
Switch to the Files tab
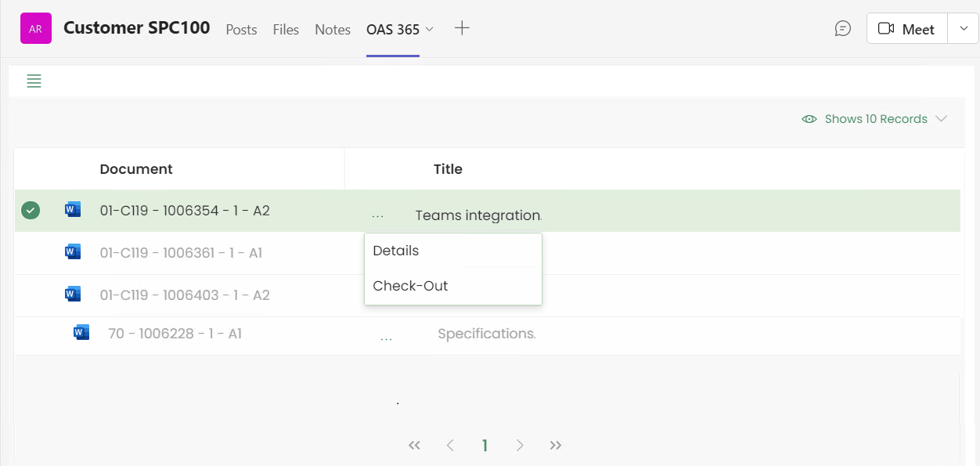point(286,30)
